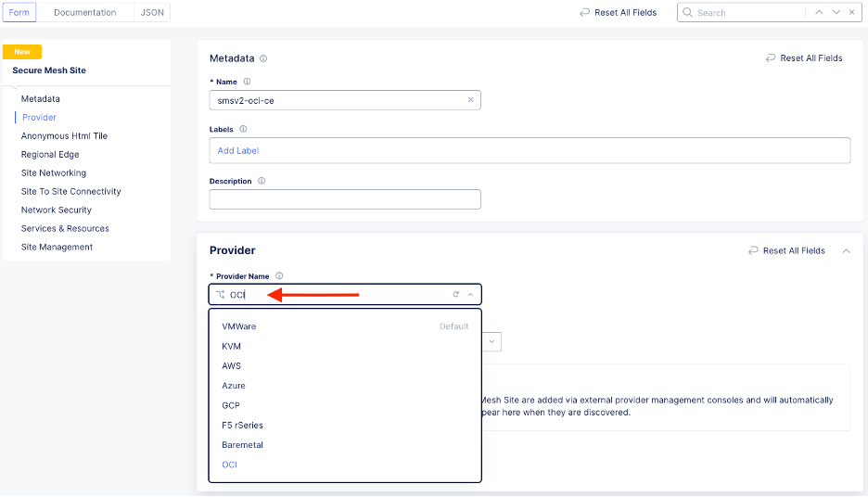Go to the next search result arrow
This screenshot has width=868, height=497.
[836, 12]
